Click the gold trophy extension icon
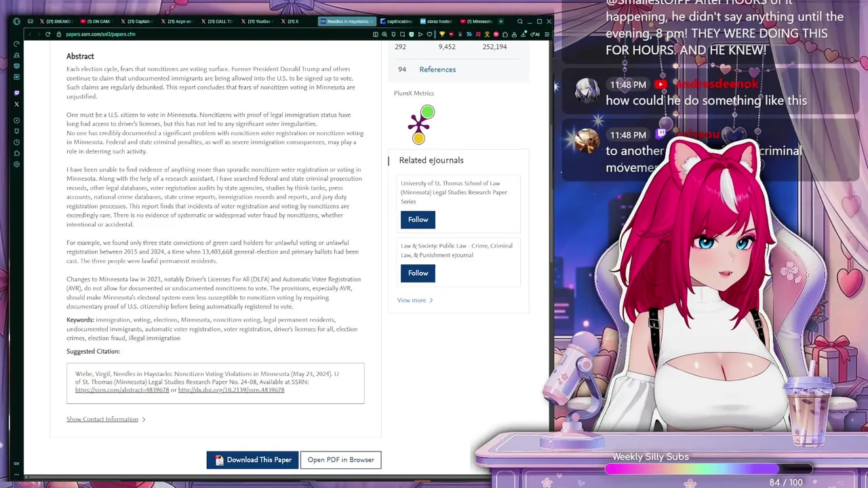 pyautogui.click(x=442, y=34)
